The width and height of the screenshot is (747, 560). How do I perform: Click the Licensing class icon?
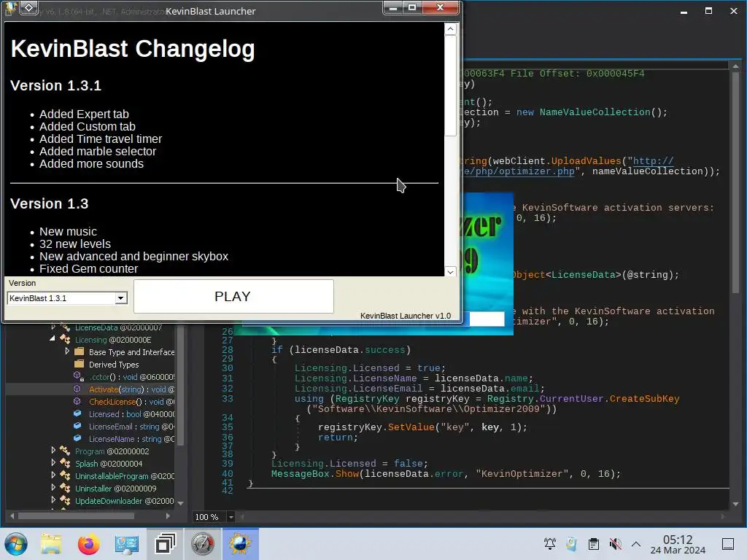(65, 340)
